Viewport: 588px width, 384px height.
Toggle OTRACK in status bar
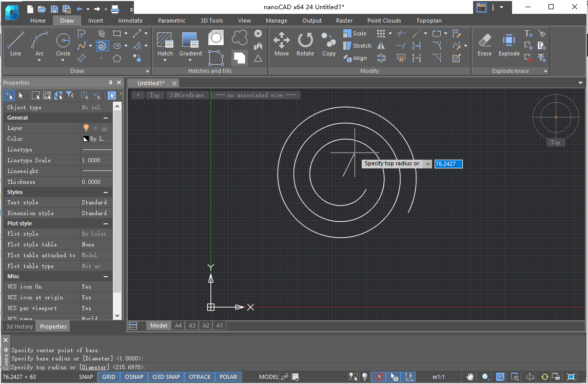click(x=200, y=377)
